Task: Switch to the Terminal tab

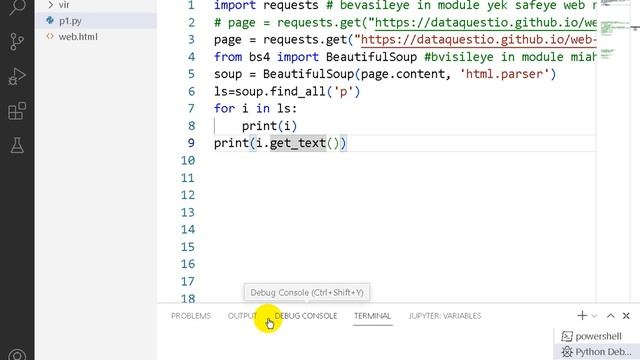Action: (373, 316)
